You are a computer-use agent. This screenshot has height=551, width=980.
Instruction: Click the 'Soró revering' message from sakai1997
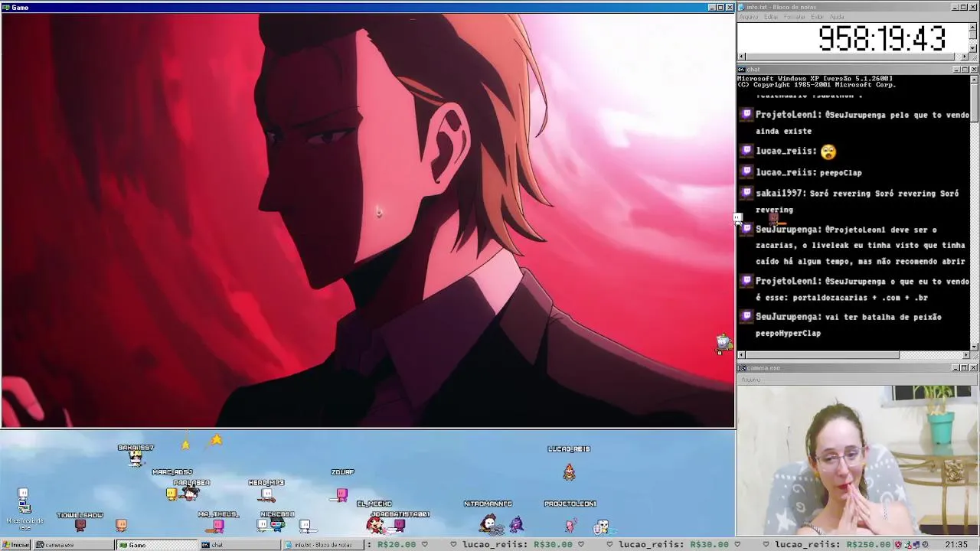857,201
